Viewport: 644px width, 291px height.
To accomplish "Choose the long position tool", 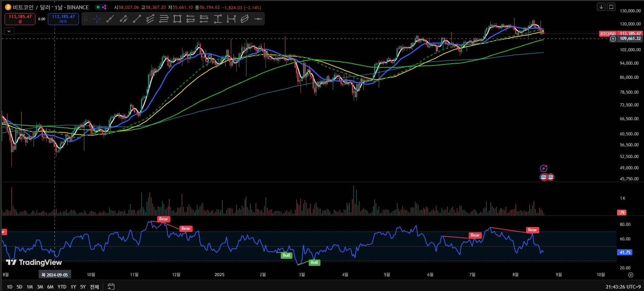I will [x=191, y=19].
